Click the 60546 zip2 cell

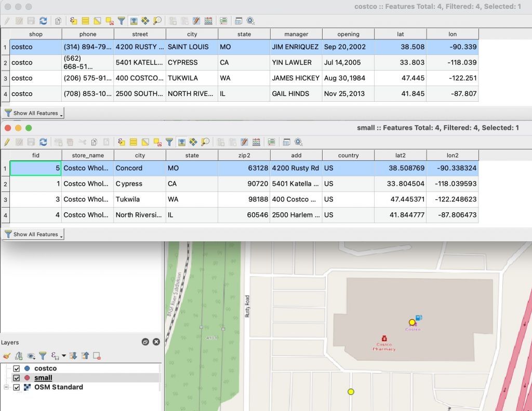244,215
